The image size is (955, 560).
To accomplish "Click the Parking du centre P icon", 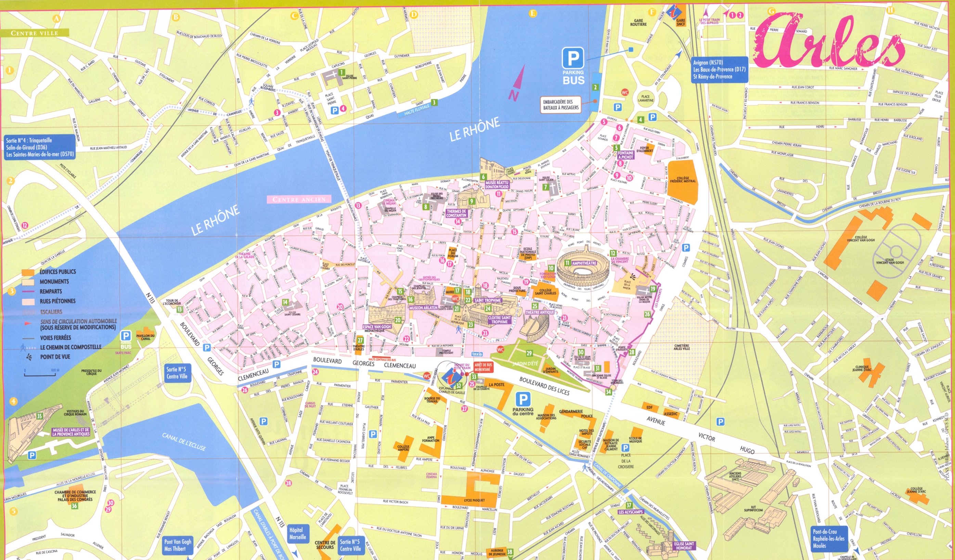I will [523, 399].
